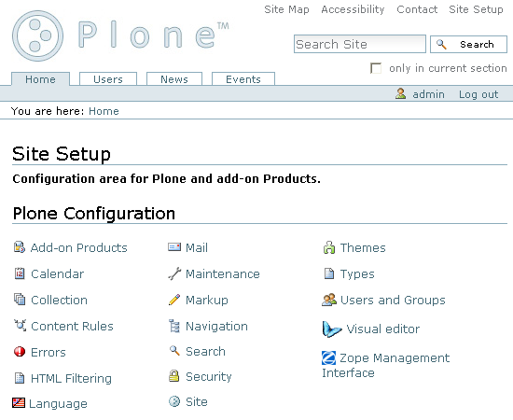The image size is (513, 420).
Task: Click the Security padlock icon
Action: (x=173, y=376)
